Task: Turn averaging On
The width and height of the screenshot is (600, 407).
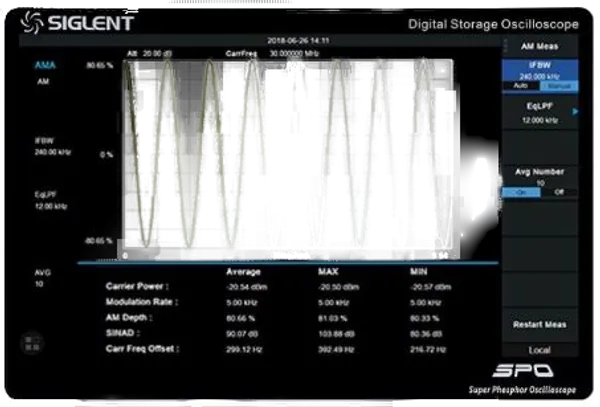Action: 521,192
